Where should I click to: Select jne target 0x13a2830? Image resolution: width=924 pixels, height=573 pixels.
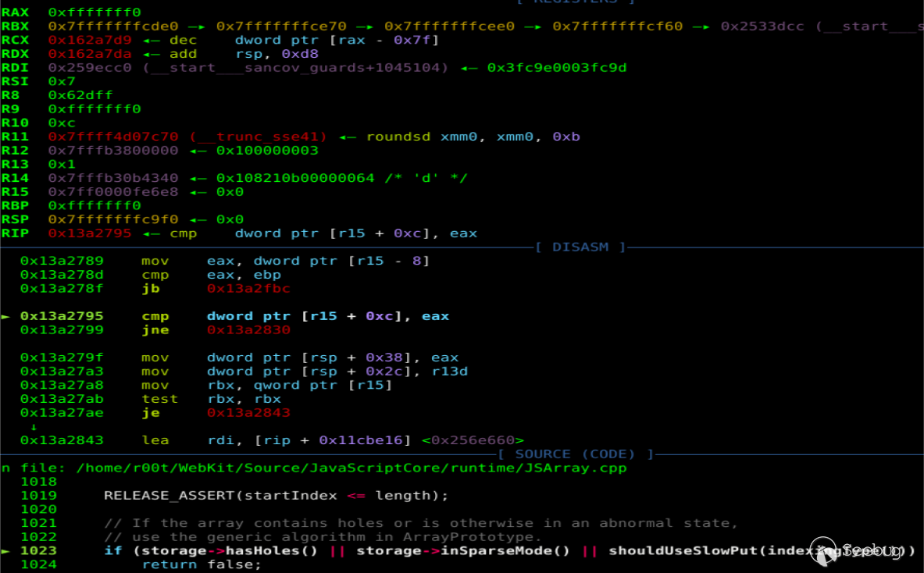tap(248, 329)
